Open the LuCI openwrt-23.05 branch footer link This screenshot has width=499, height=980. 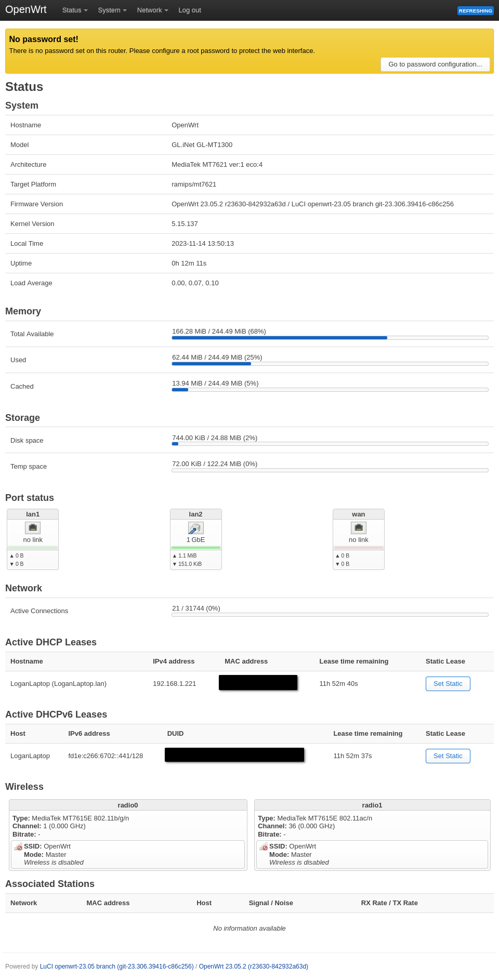click(117, 966)
